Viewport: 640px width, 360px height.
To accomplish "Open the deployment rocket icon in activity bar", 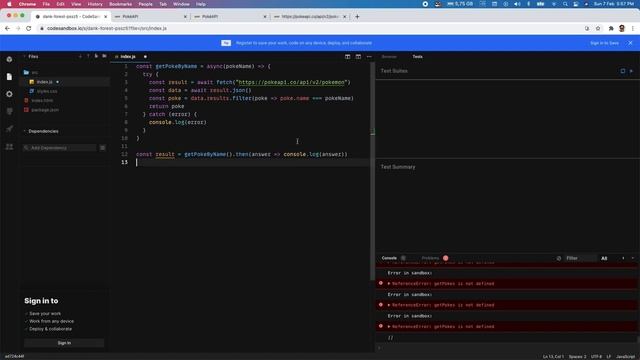I will click(x=9, y=129).
